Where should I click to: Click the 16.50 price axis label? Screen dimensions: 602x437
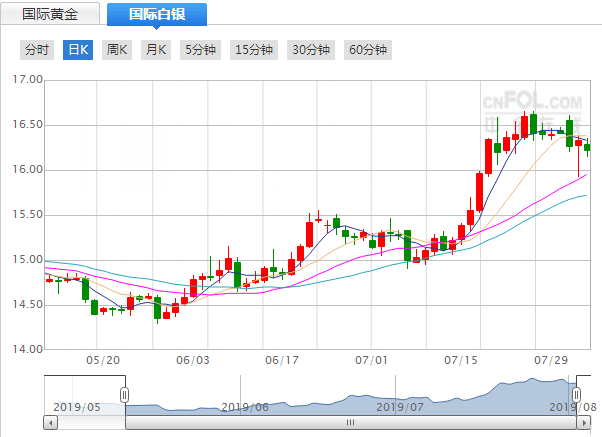coord(27,124)
